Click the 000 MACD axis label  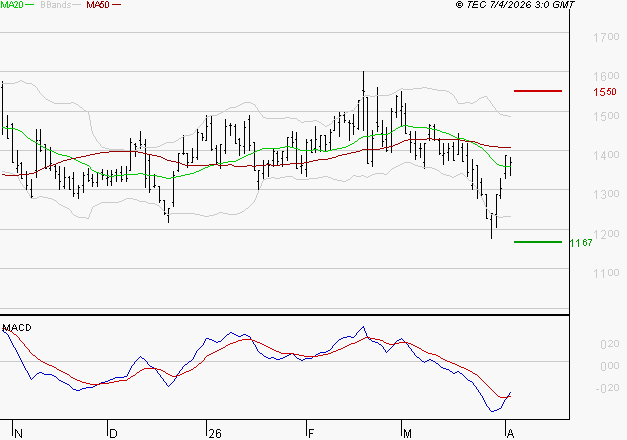[x=610, y=366]
